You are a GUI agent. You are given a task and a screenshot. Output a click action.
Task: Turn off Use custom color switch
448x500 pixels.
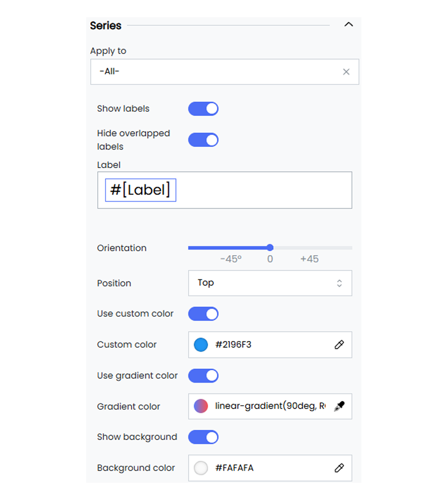203,314
